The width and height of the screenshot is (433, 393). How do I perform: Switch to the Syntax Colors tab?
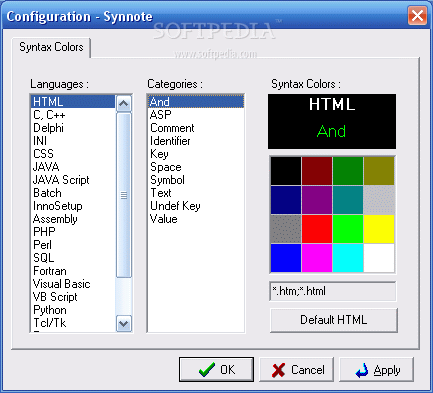pos(51,47)
